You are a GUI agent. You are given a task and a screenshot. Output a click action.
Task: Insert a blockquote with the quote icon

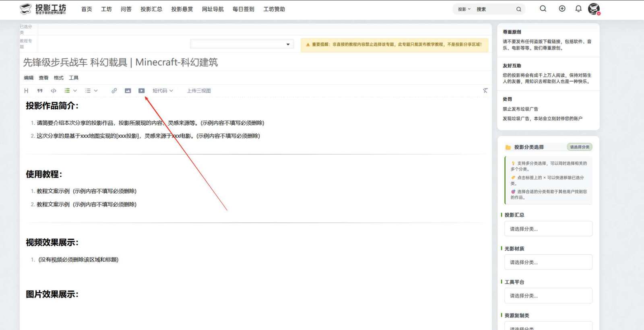40,91
